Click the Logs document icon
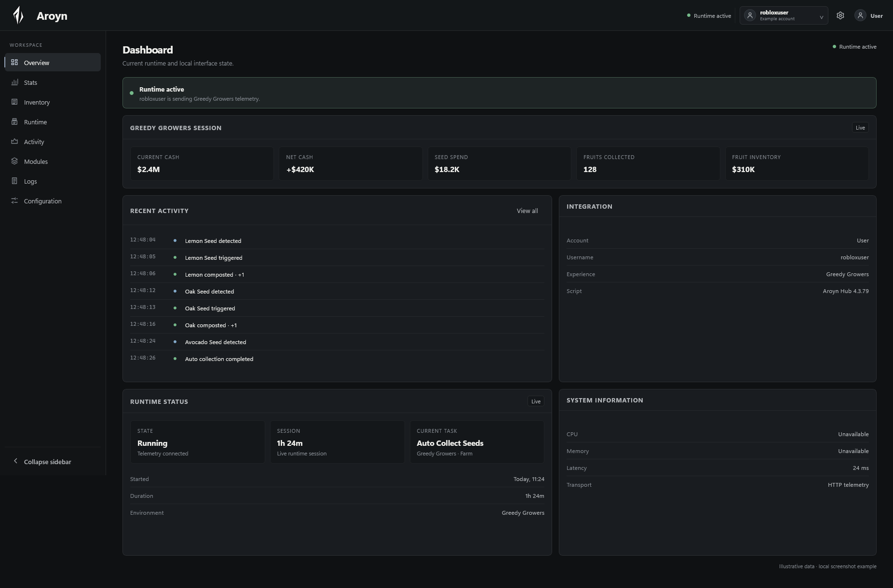Image resolution: width=893 pixels, height=588 pixels. point(14,181)
